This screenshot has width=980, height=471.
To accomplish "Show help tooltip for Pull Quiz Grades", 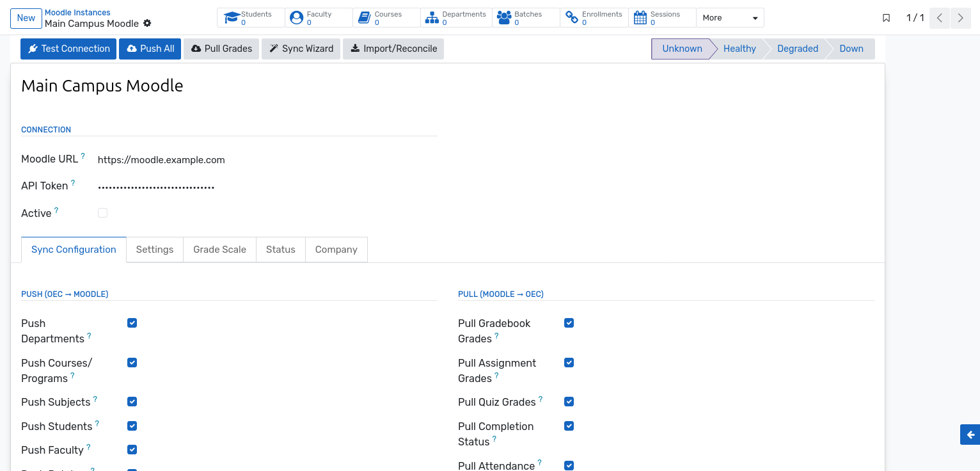I will point(541,399).
